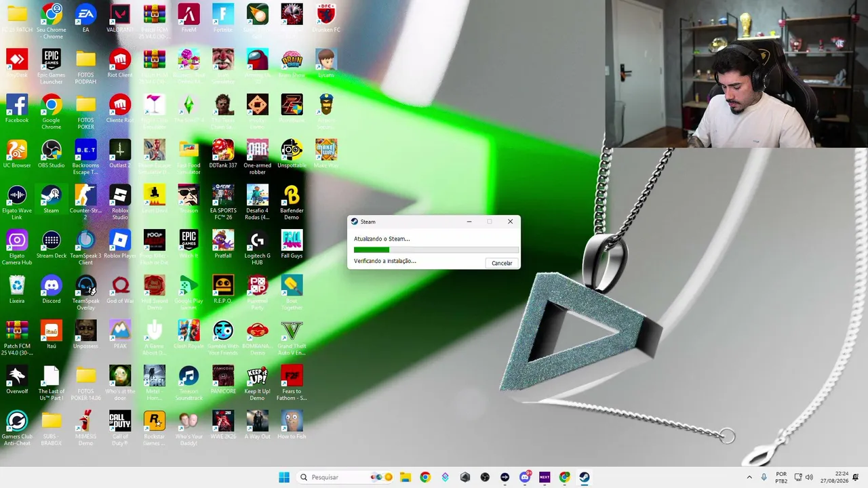Open Counter-Strike 2 shortcut
This screenshot has height=488, width=868.
click(85, 203)
